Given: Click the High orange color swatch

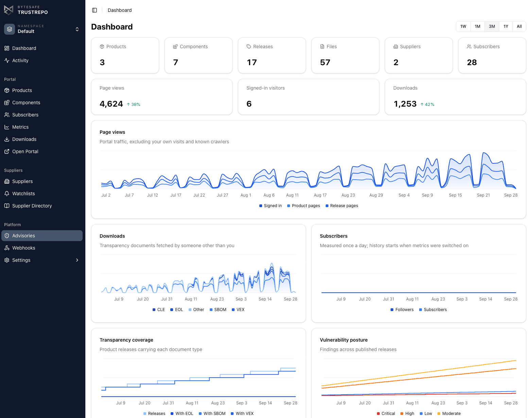Looking at the screenshot, I should point(402,414).
